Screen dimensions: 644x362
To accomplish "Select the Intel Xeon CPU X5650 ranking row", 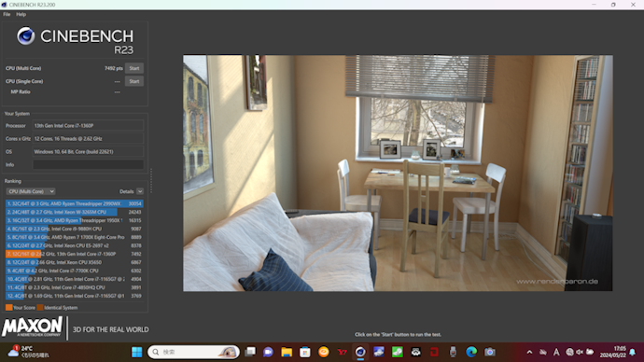I will click(75, 262).
